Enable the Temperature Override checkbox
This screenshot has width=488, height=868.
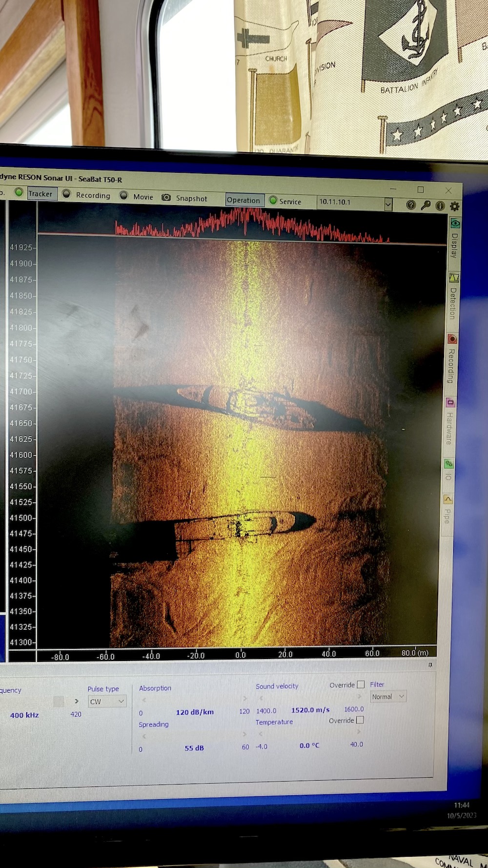pyautogui.click(x=360, y=720)
